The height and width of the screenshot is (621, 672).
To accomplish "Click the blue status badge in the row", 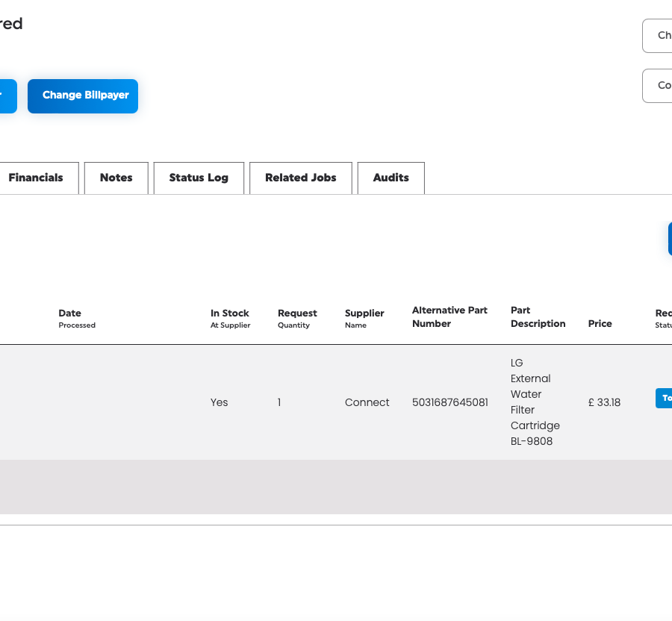I will click(663, 398).
